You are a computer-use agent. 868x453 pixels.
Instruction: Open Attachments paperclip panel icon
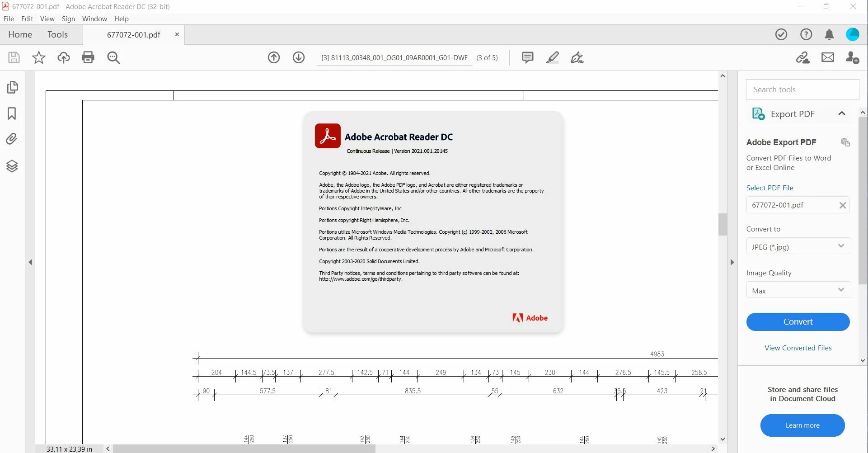12,139
